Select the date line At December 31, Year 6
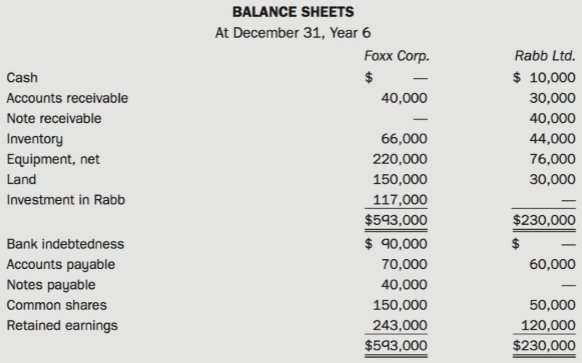582x363 pixels. pyautogui.click(x=293, y=33)
